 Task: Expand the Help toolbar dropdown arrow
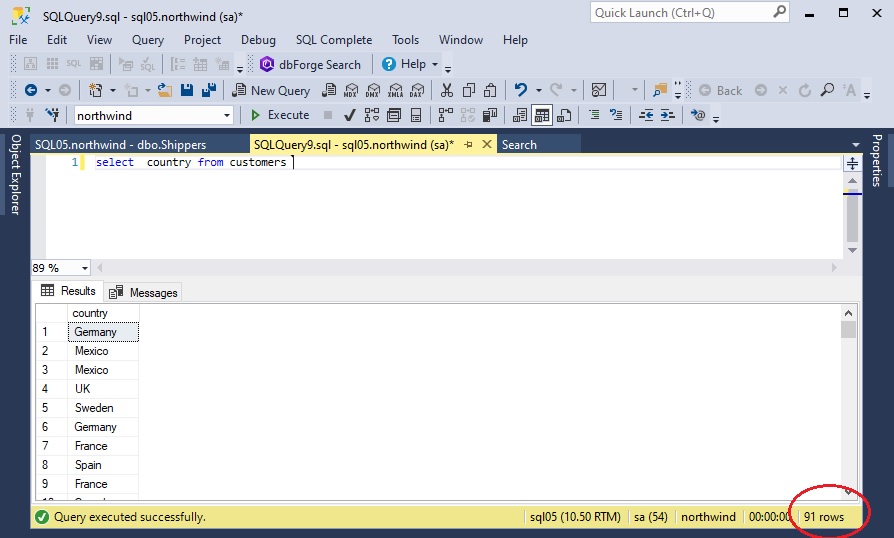(x=434, y=64)
